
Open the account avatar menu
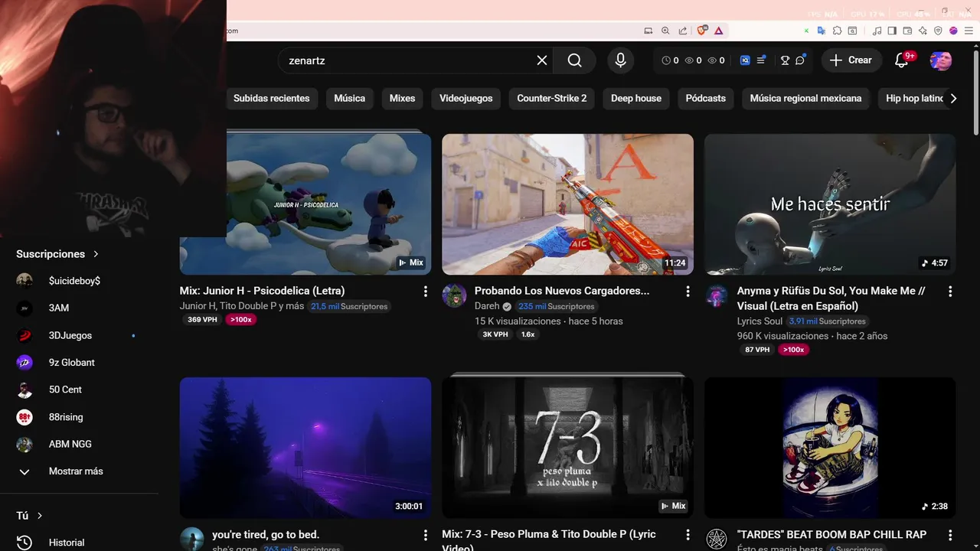(940, 60)
